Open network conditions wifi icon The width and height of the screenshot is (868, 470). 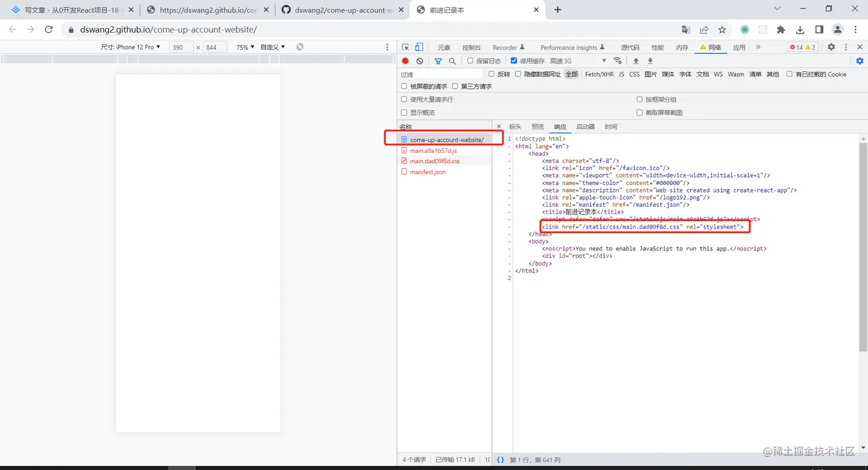(618, 61)
